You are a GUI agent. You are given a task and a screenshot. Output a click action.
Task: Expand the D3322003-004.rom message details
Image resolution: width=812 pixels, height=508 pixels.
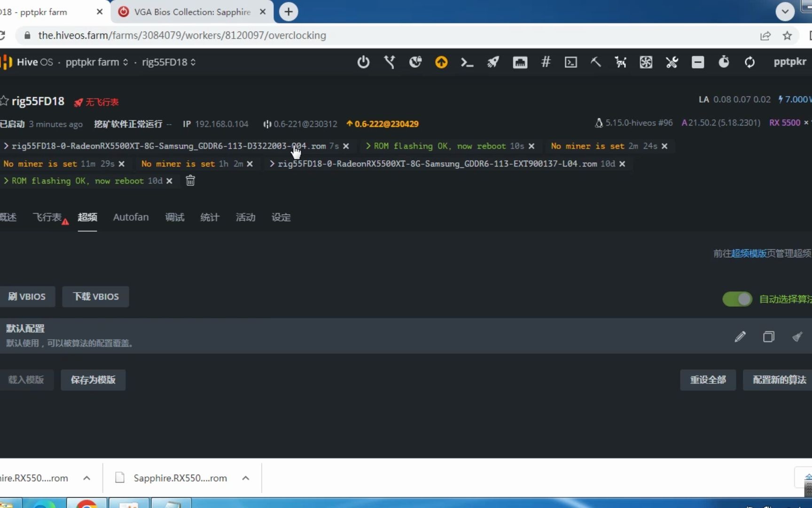coord(6,146)
